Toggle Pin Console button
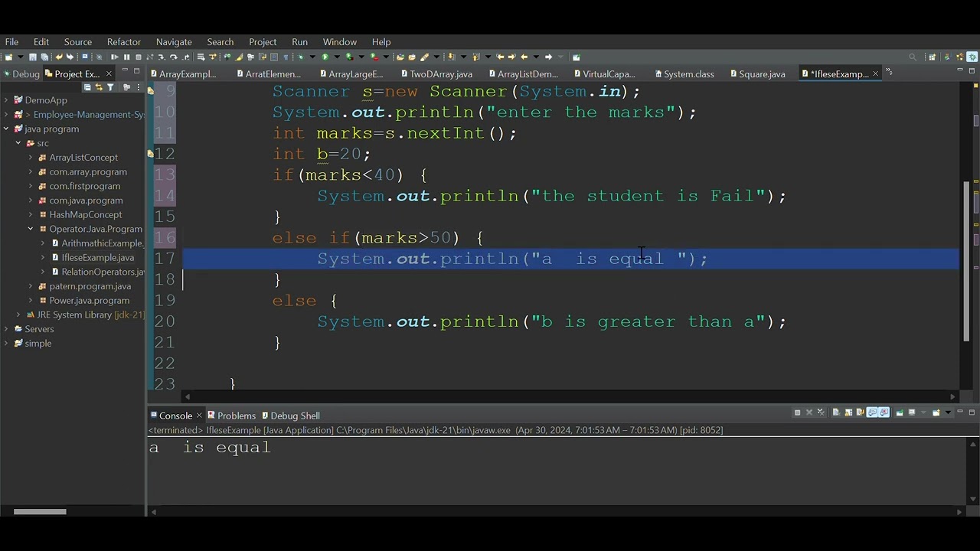The height and width of the screenshot is (551, 980). [900, 412]
